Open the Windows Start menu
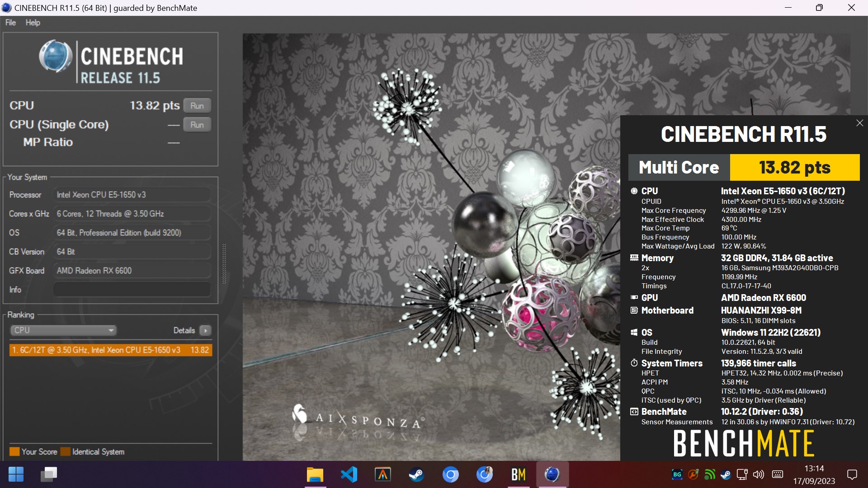Screen dimensions: 868x488 pyautogui.click(x=16, y=474)
